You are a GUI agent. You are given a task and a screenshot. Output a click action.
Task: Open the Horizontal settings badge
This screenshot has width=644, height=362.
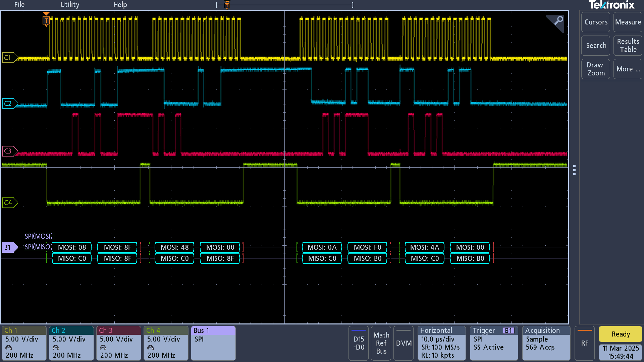click(x=441, y=343)
